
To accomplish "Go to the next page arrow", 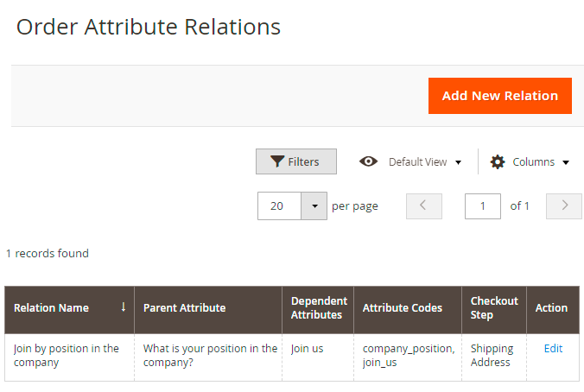I will 565,205.
